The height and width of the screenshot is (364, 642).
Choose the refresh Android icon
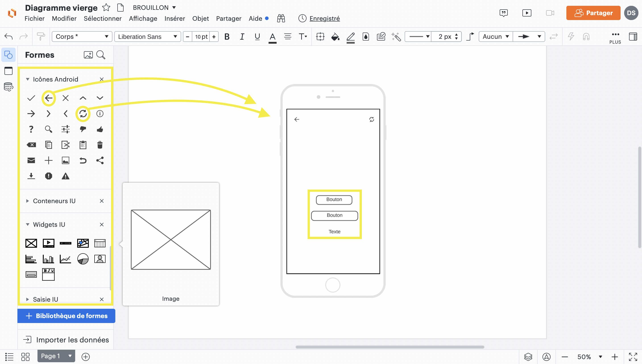click(x=83, y=114)
